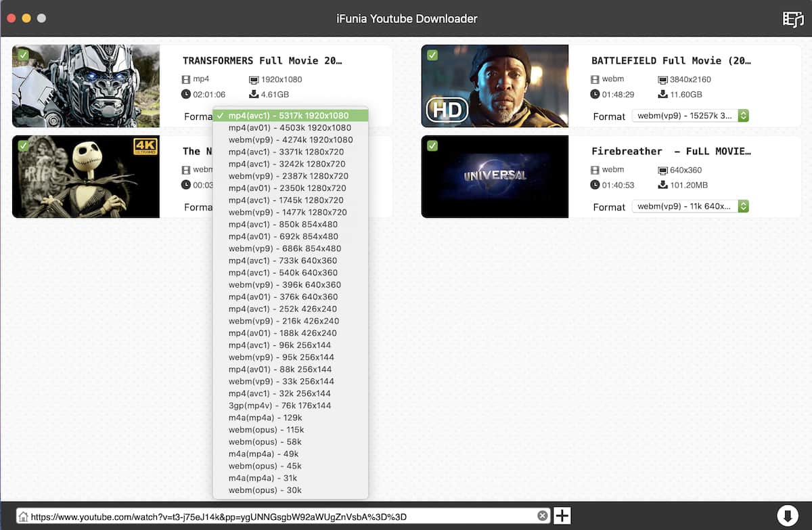Image resolution: width=812 pixels, height=530 pixels.
Task: Click the download arrow button at bottom right
Action: click(x=787, y=516)
